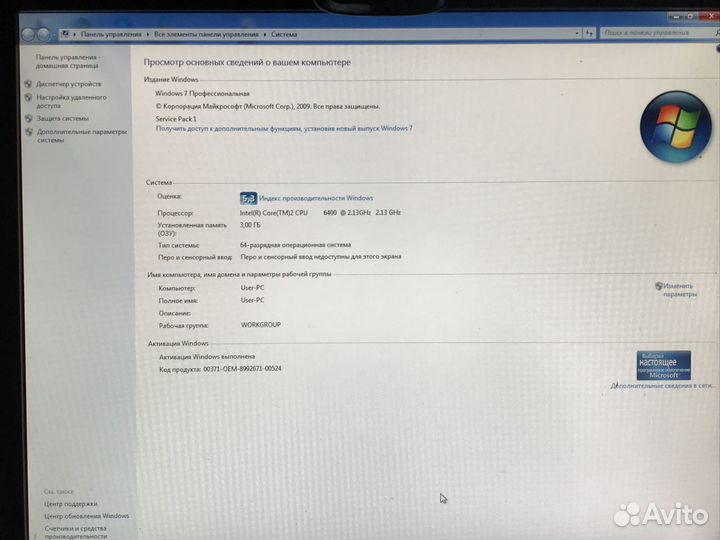Click shield icon beside 'Настройка удаленного доступа'

click(28, 98)
